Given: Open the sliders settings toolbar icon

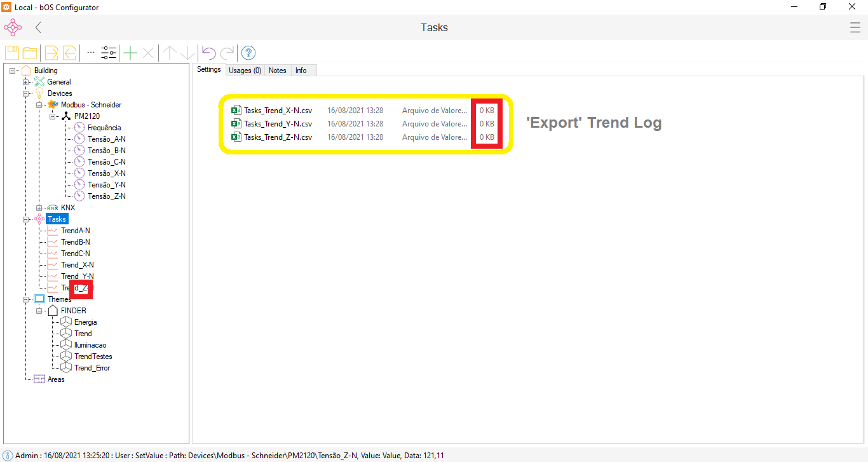Looking at the screenshot, I should pos(109,53).
